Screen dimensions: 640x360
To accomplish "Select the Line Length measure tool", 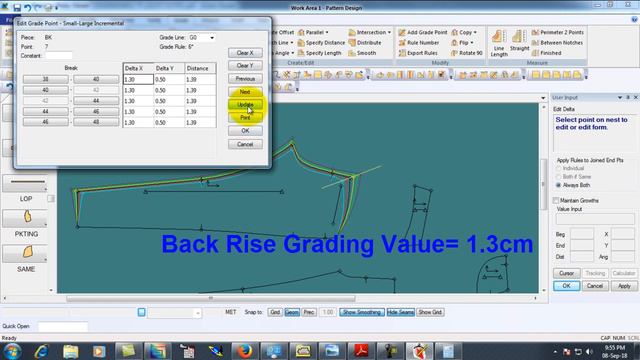I will click(x=499, y=43).
